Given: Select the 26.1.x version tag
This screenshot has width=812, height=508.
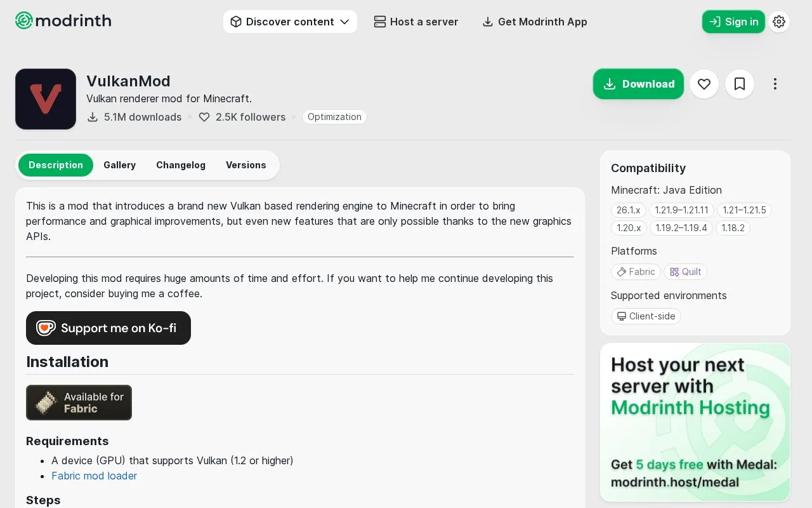Looking at the screenshot, I should click(629, 210).
